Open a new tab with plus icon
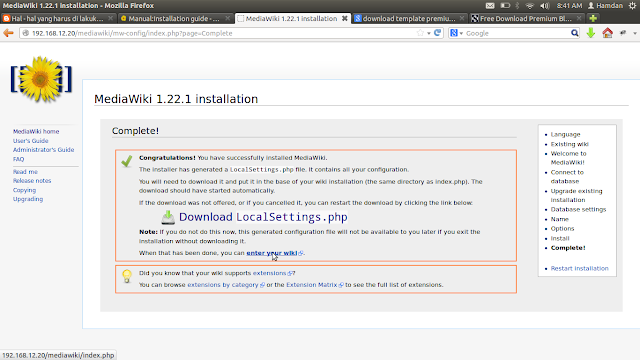 (x=593, y=18)
